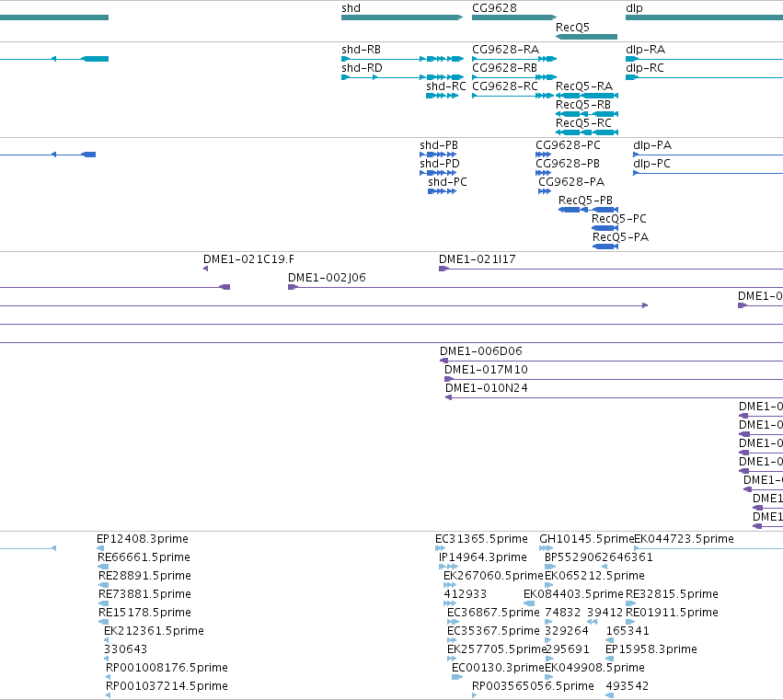
Task: Click CG9628-PA protein label
Action: [x=571, y=182]
